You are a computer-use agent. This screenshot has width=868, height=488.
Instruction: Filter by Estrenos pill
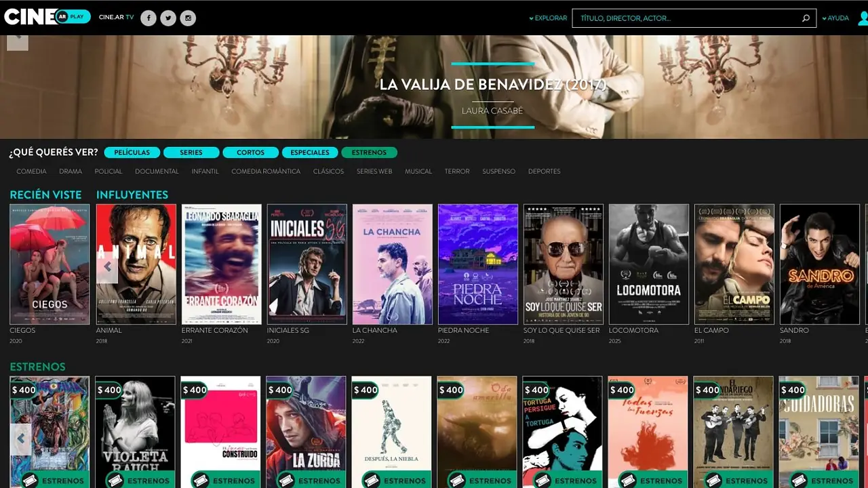click(x=369, y=152)
